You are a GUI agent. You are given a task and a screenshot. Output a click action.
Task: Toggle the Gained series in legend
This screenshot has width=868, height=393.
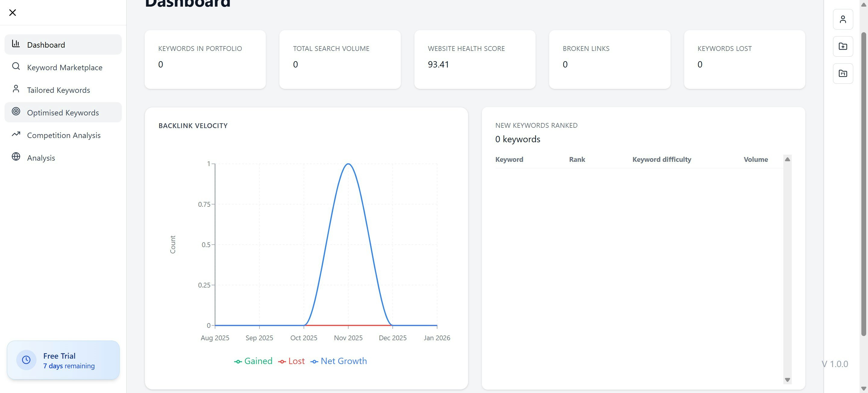(253, 361)
